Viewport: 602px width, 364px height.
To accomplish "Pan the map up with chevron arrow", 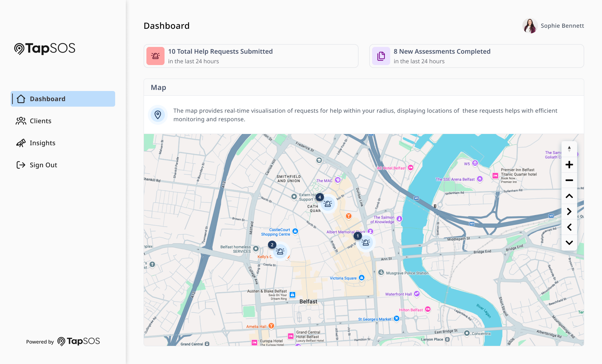I will [569, 196].
